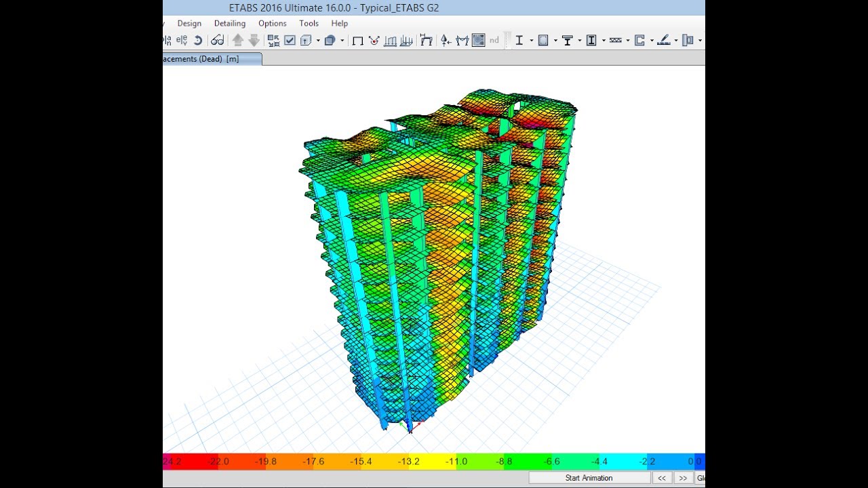Open the Help menu
This screenshot has height=488, width=868.
tap(340, 23)
